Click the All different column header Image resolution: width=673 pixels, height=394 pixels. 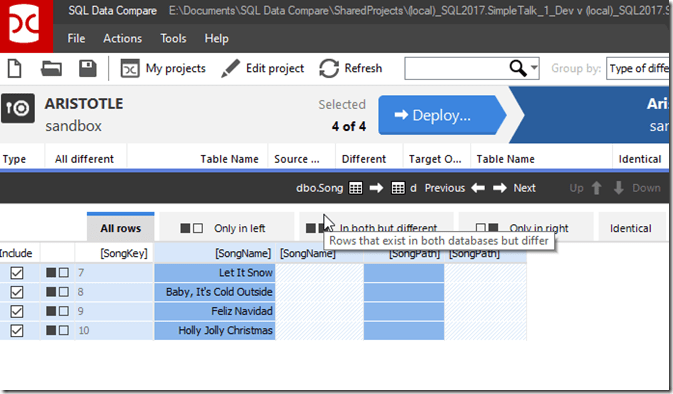point(85,159)
